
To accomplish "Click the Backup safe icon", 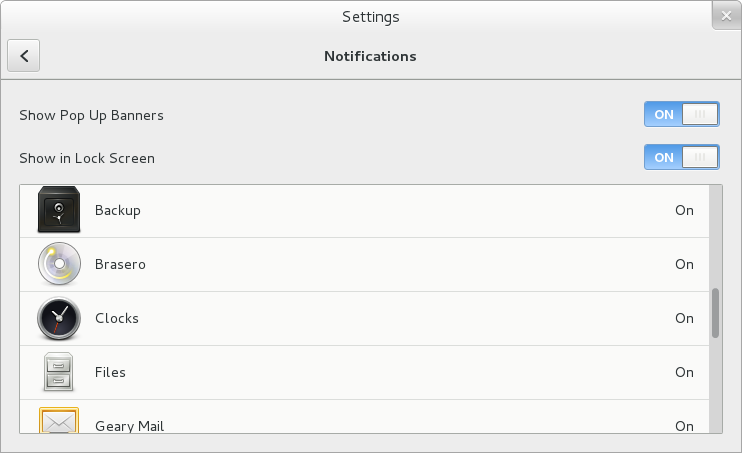I will 58,211.
